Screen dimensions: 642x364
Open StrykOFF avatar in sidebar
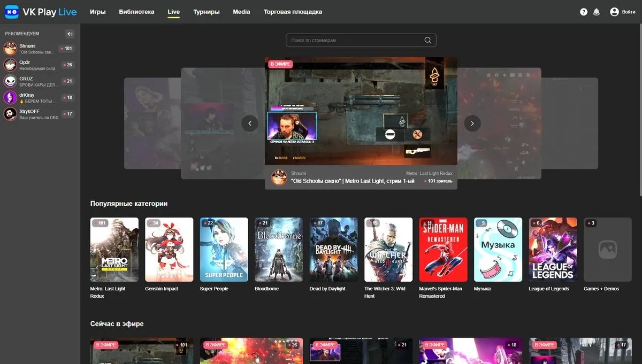(x=10, y=114)
